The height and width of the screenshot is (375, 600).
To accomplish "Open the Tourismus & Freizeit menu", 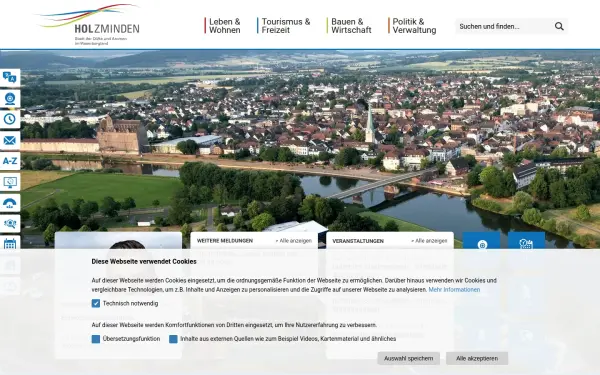I will [285, 26].
